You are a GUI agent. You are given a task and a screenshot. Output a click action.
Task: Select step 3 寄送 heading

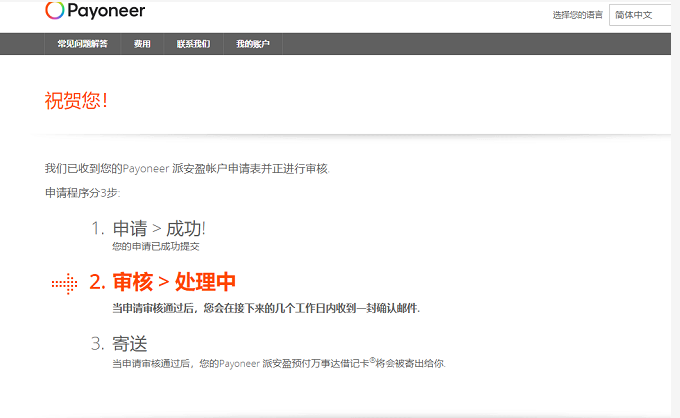pyautogui.click(x=130, y=344)
